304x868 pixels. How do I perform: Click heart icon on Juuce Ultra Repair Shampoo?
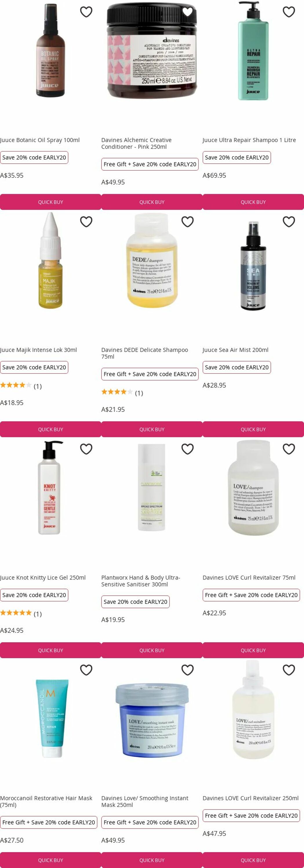(x=288, y=12)
